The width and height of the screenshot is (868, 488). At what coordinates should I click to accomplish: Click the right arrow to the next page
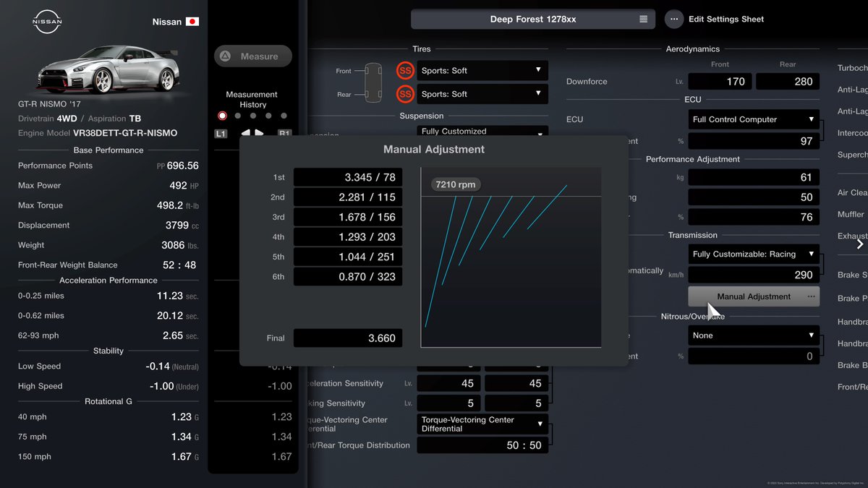(x=860, y=244)
